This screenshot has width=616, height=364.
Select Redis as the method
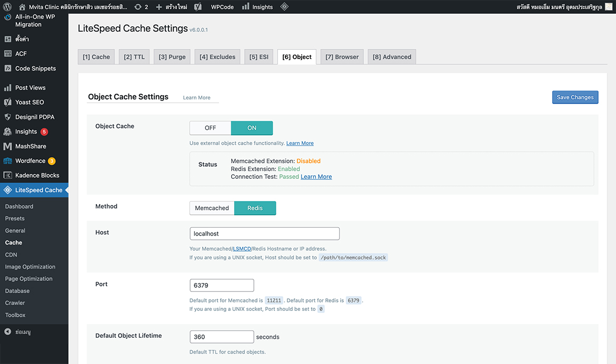pyautogui.click(x=255, y=208)
